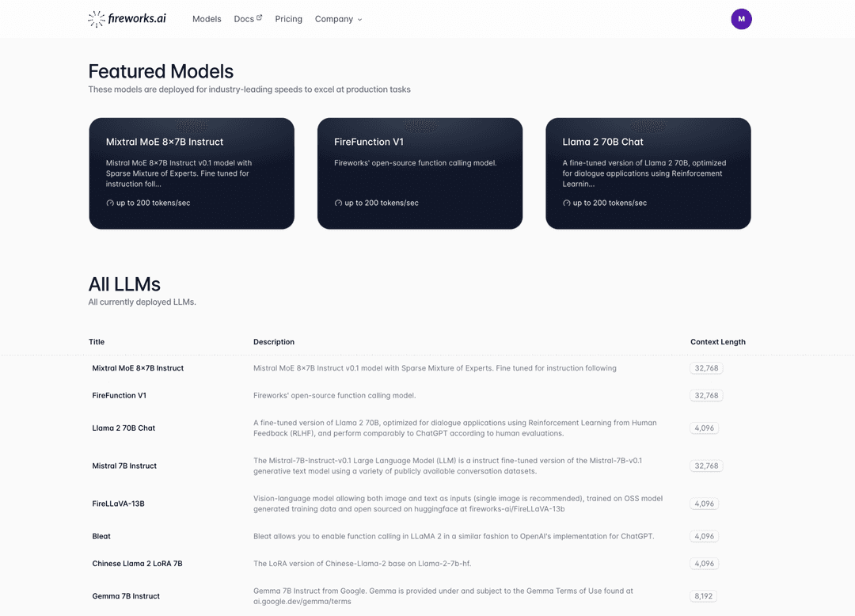Image resolution: width=855 pixels, height=616 pixels.
Task: Click the Docs external link icon
Action: click(x=259, y=17)
